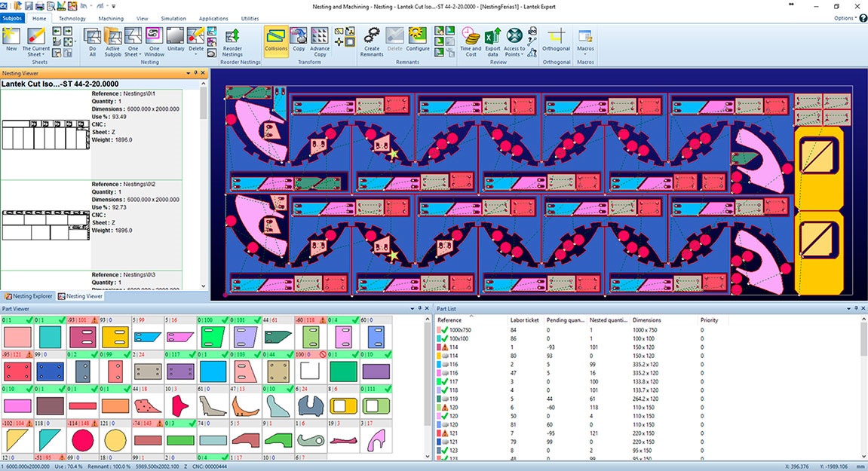
Task: Switch to the Nesting Explorer tab
Action: click(28, 296)
